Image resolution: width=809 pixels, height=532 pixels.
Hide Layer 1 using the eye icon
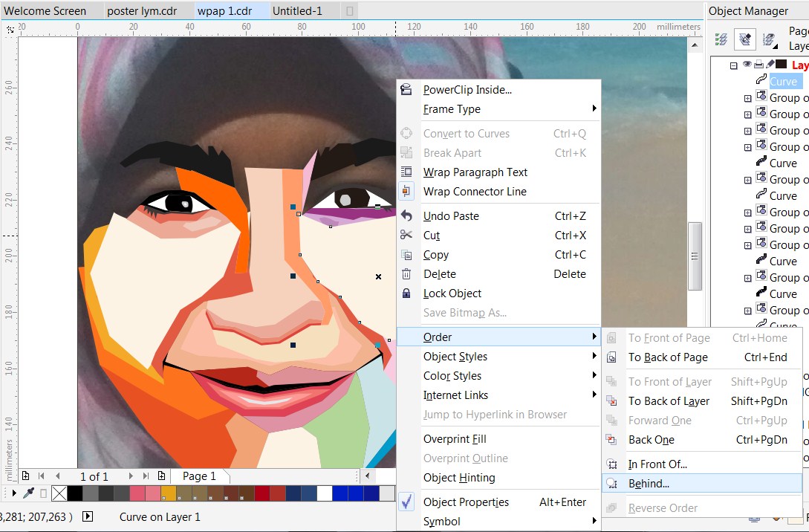click(747, 64)
